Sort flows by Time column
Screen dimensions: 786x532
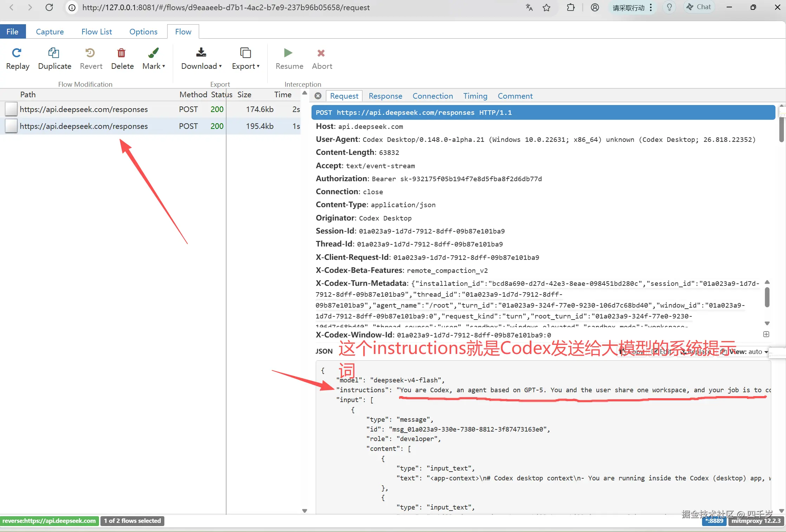coord(283,94)
